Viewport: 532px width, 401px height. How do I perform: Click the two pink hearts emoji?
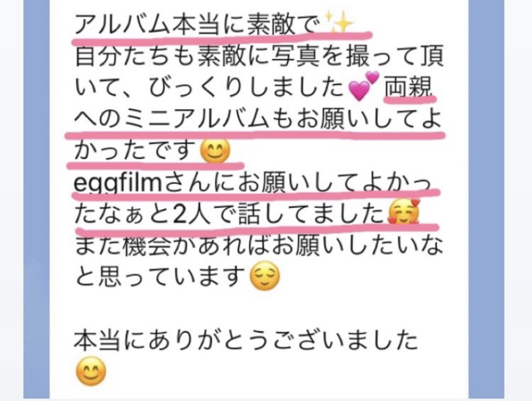[x=364, y=87]
